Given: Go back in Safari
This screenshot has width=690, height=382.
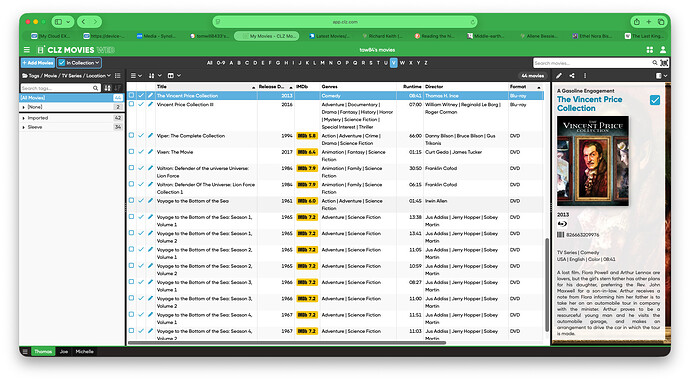Looking at the screenshot, I should [83, 21].
